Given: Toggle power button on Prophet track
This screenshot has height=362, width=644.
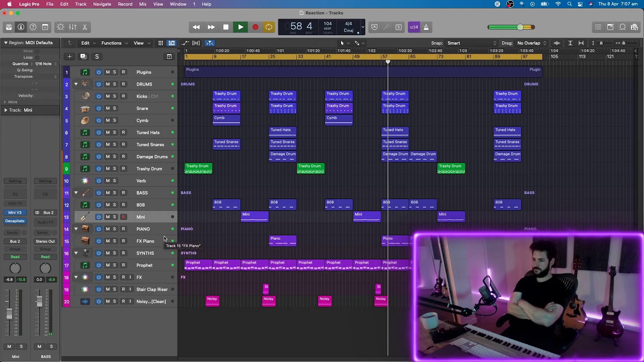Looking at the screenshot, I should 99,265.
